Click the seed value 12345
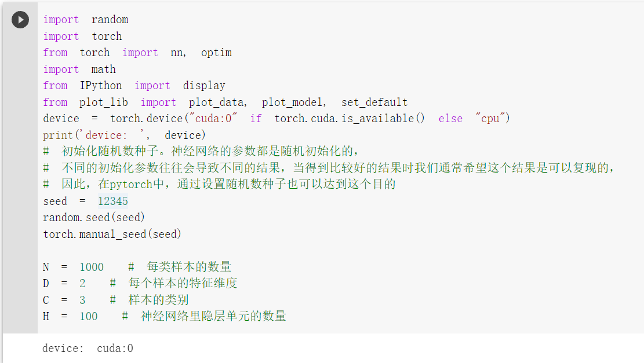 pyautogui.click(x=113, y=201)
